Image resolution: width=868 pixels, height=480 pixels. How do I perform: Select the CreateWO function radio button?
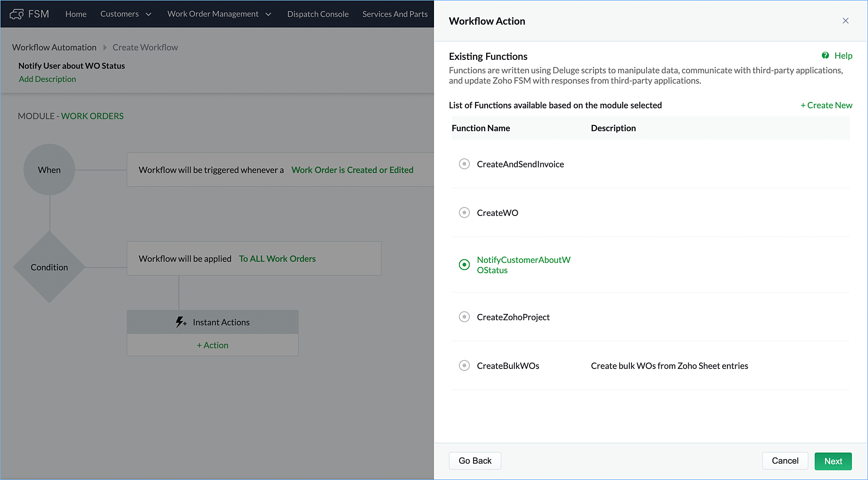click(464, 212)
